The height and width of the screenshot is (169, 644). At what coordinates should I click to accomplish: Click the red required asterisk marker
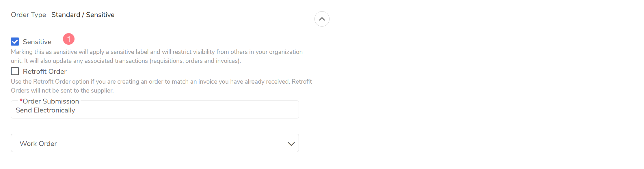[x=21, y=101]
